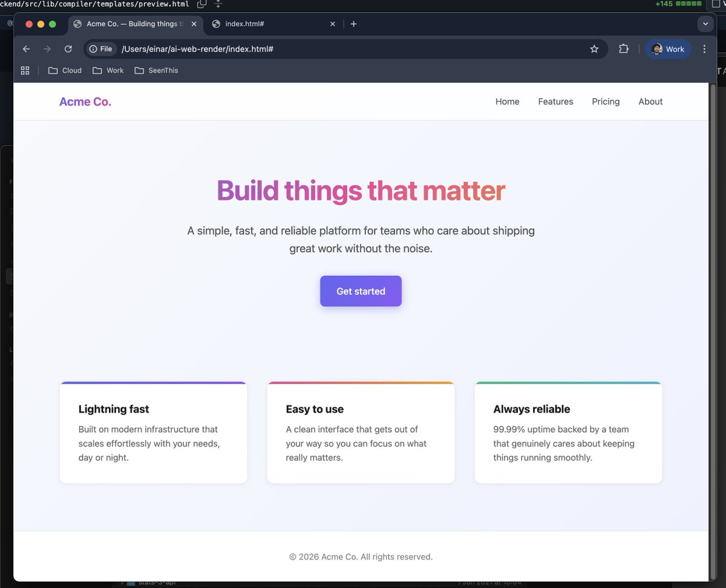Image resolution: width=726 pixels, height=588 pixels.
Task: Open the Cloud bookmarks folder
Action: pos(65,71)
